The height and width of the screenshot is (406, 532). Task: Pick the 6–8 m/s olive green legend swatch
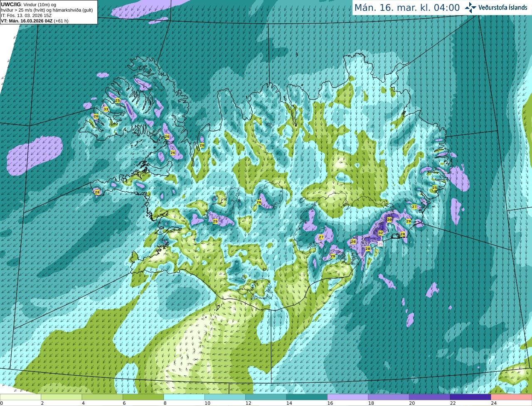[143, 397]
